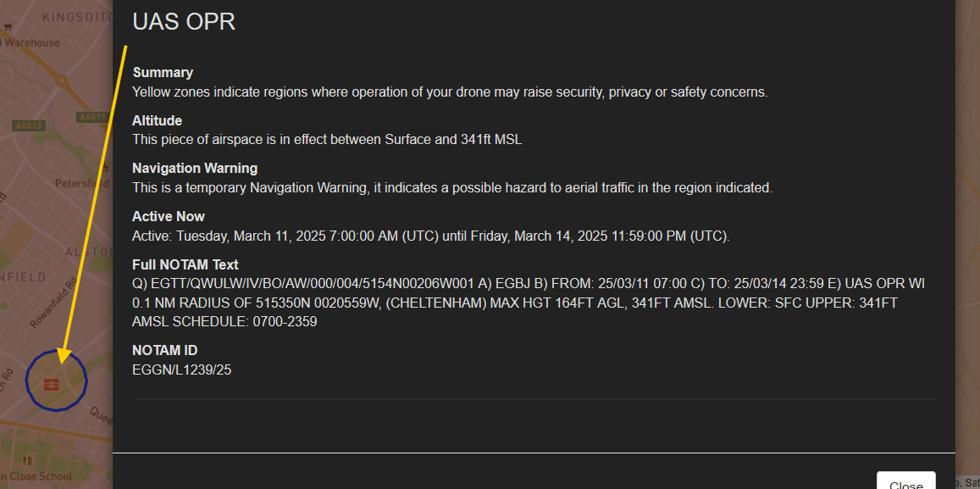This screenshot has height=489, width=980.
Task: Click the map attribution text behind the dialog
Action: 967,482
